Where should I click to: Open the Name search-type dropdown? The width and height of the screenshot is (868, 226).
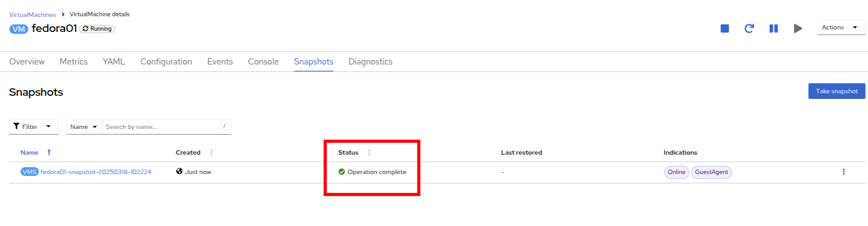(84, 126)
